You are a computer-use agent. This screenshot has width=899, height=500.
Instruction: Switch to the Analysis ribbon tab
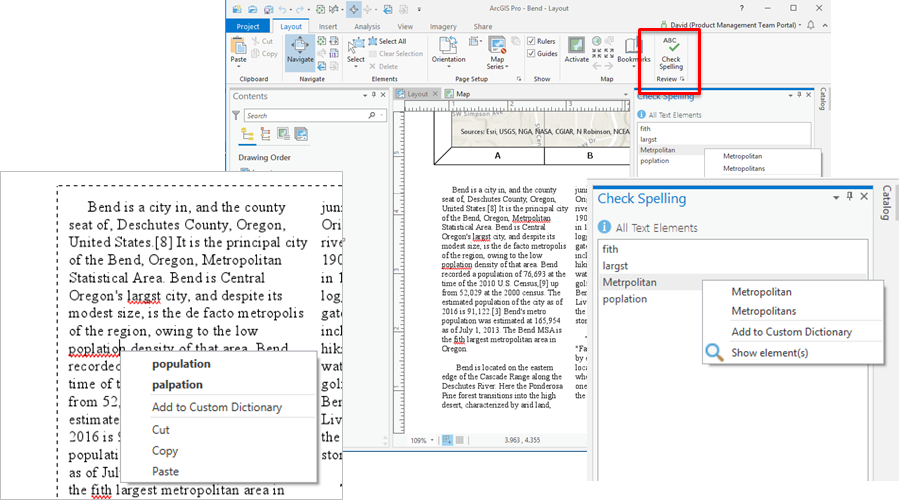pyautogui.click(x=367, y=26)
